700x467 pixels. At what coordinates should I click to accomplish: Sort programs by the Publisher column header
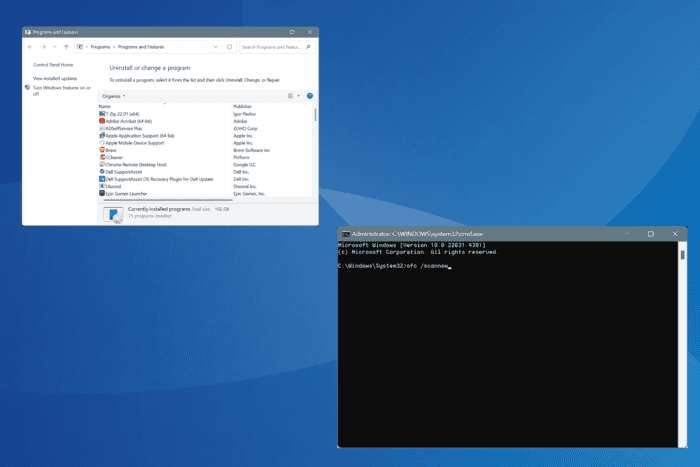coord(242,106)
